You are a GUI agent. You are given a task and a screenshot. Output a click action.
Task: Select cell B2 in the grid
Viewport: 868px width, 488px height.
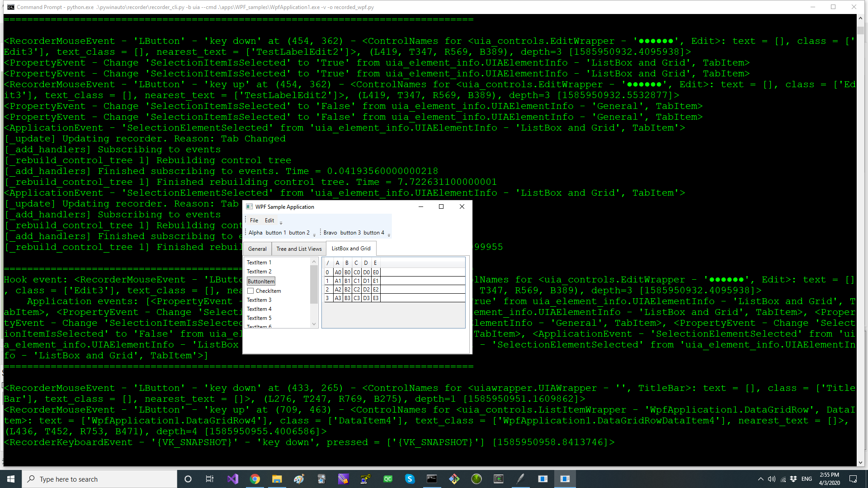tap(347, 290)
